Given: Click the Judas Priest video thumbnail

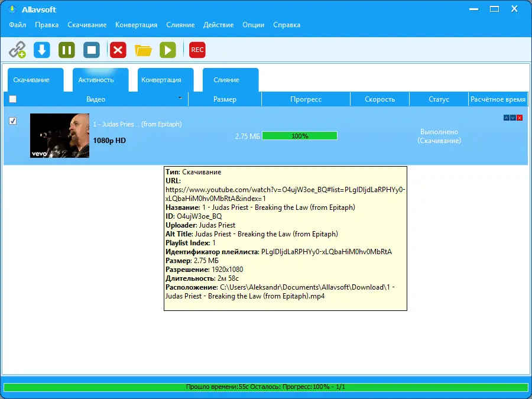Looking at the screenshot, I should (59, 135).
